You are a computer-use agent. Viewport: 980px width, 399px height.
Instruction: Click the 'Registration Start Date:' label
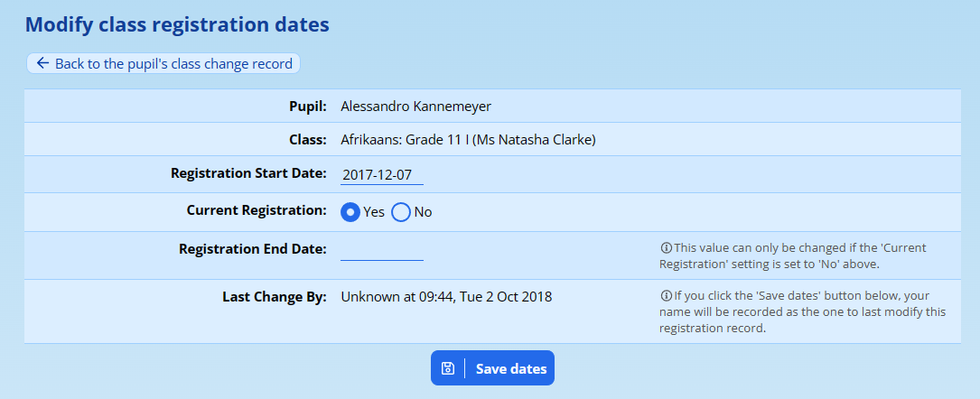[248, 172]
